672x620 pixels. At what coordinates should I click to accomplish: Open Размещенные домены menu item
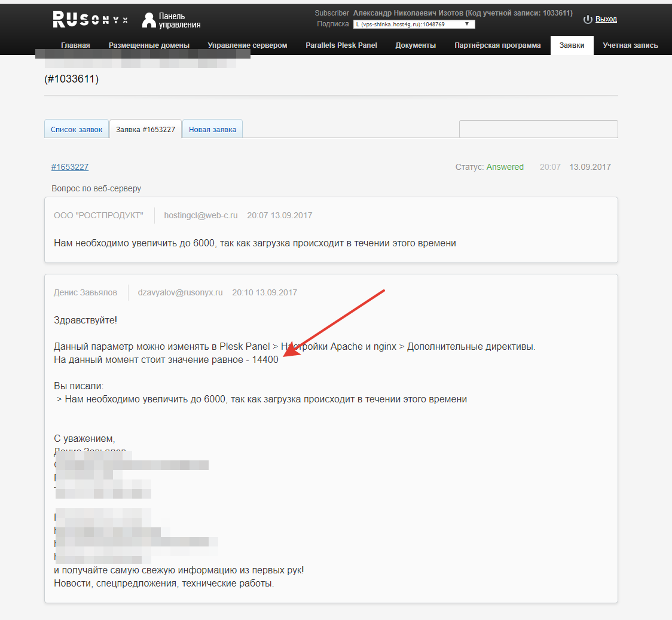click(149, 45)
